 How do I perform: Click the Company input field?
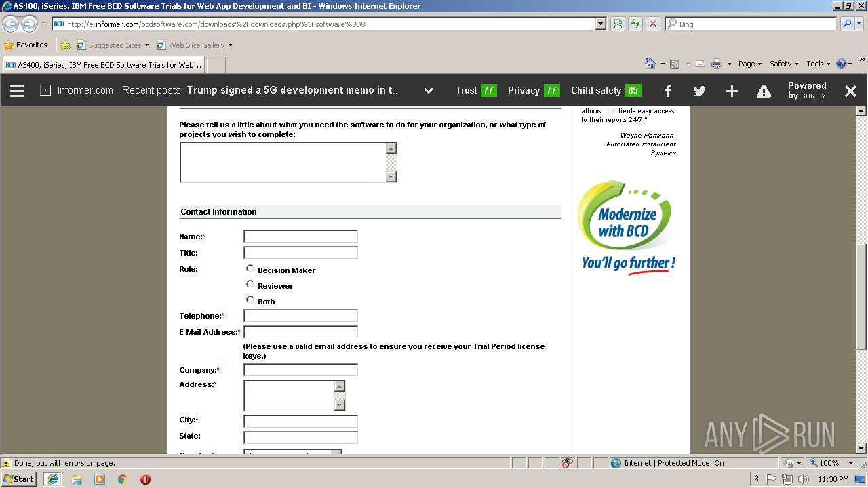(x=300, y=370)
